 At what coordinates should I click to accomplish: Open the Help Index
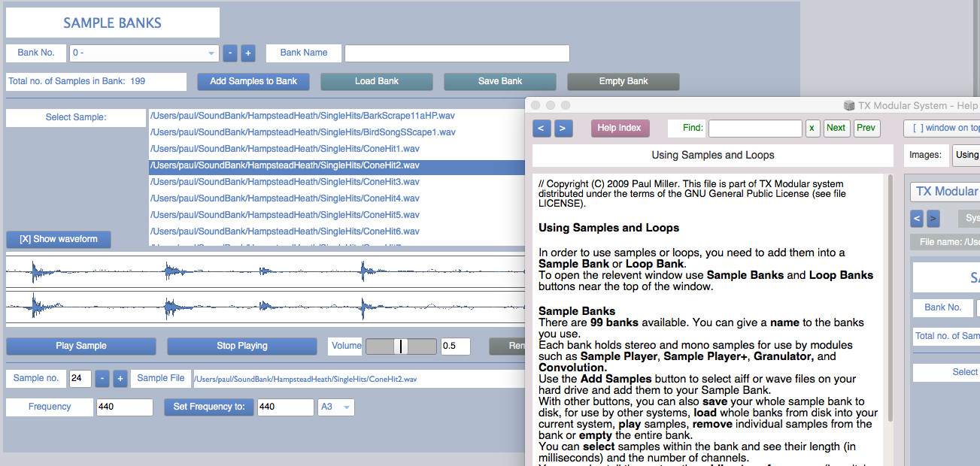619,129
